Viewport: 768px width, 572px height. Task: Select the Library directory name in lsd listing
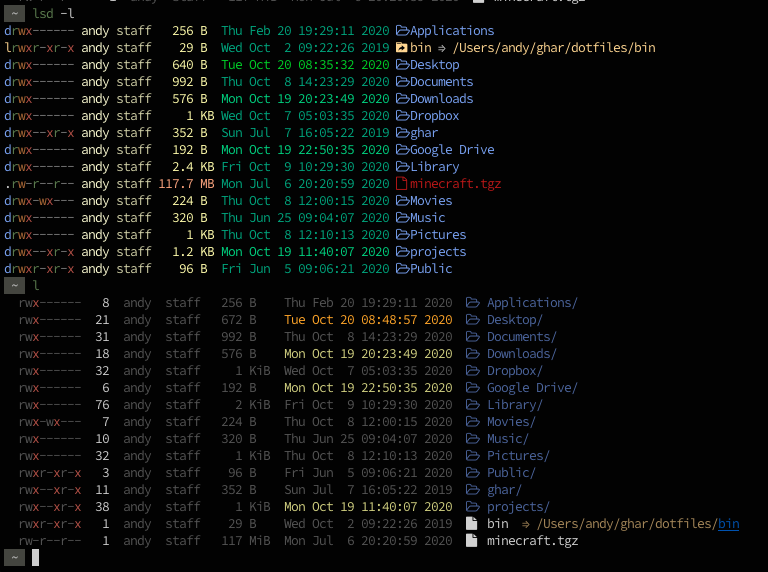point(434,167)
